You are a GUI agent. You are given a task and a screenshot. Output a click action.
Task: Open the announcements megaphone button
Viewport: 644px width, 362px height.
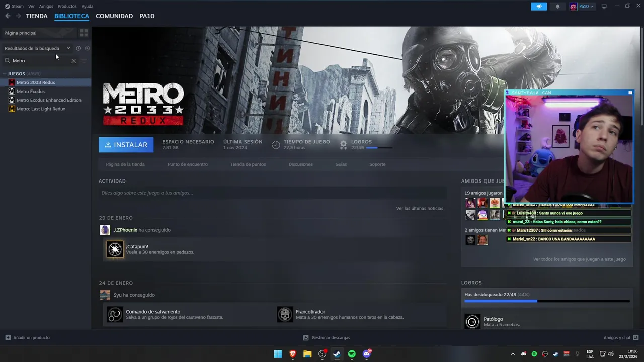tap(539, 6)
